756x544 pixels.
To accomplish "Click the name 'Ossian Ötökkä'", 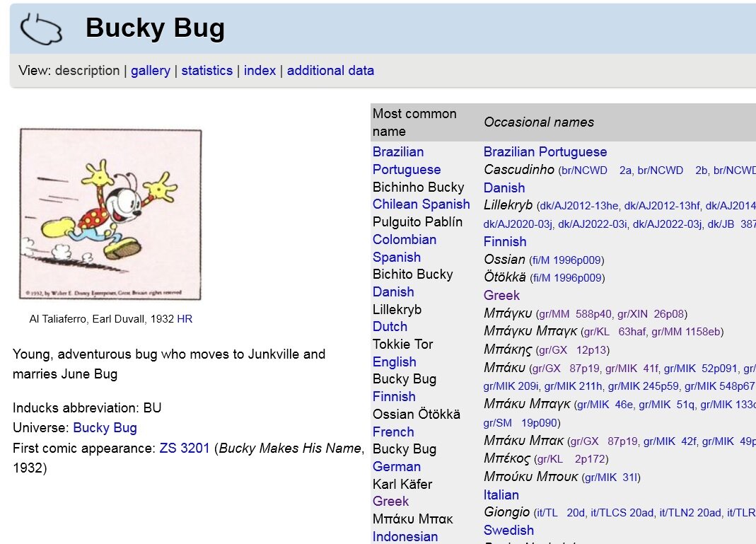I will pyautogui.click(x=416, y=415).
